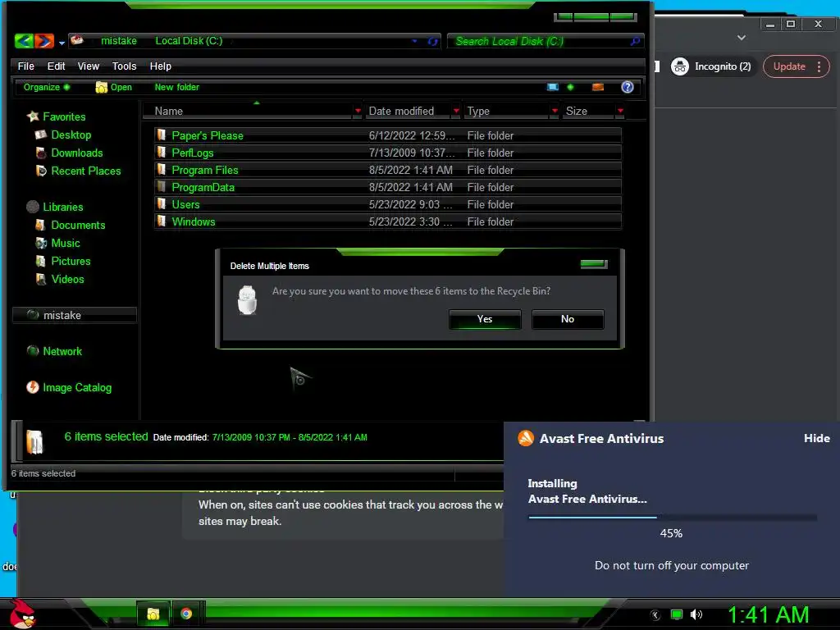Open the view options dropdown dot
840x630 pixels.
click(x=571, y=87)
